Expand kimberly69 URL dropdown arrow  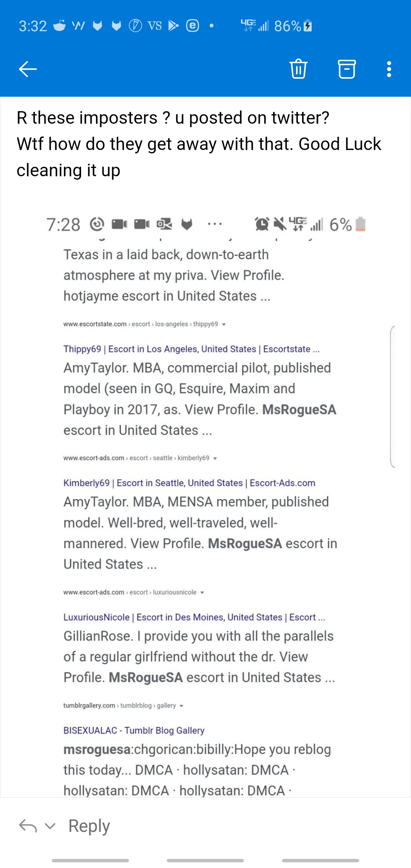point(215,458)
